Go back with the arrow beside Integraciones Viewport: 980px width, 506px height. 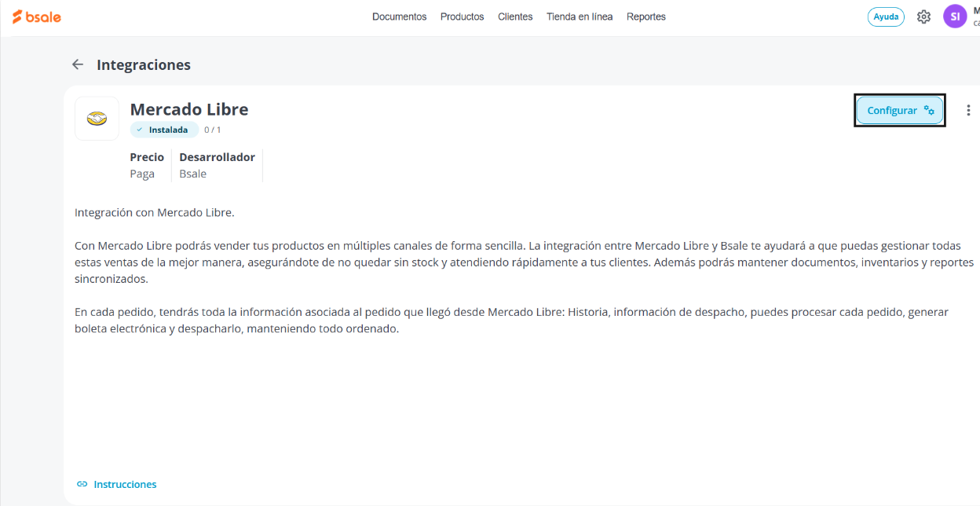tap(77, 64)
